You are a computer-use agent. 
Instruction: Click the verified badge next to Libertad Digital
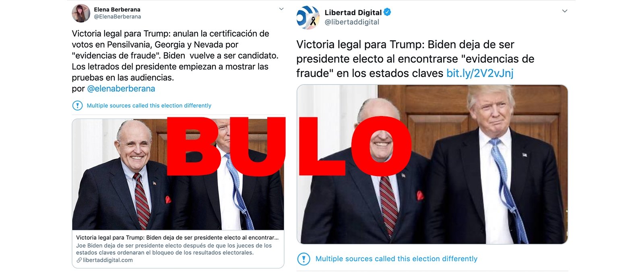pos(387,12)
